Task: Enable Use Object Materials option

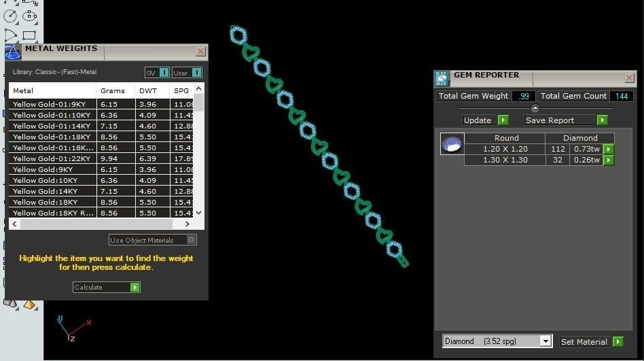Action: tap(152, 240)
